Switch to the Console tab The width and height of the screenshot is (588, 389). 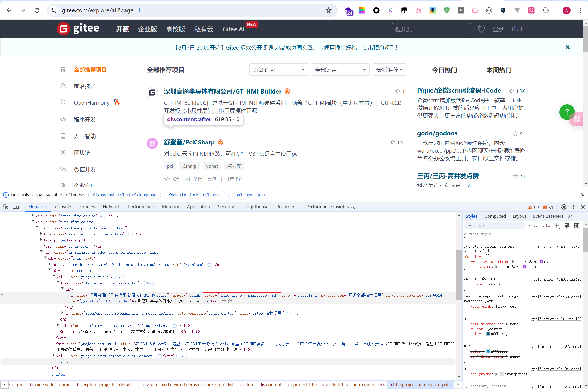63,207
